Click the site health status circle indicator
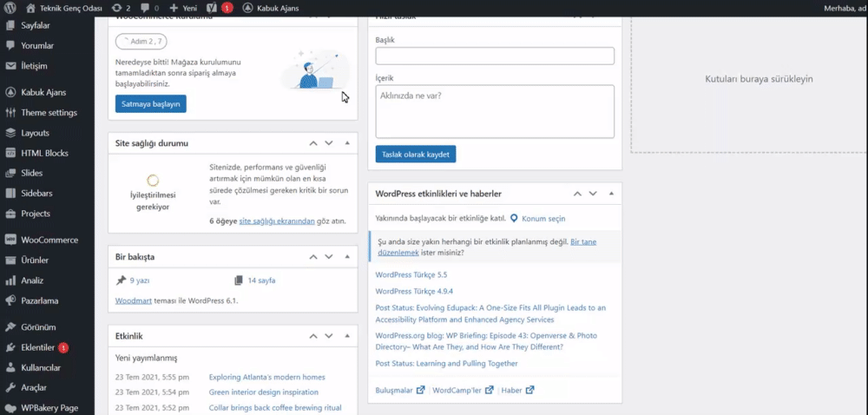The height and width of the screenshot is (415, 868). [x=153, y=180]
